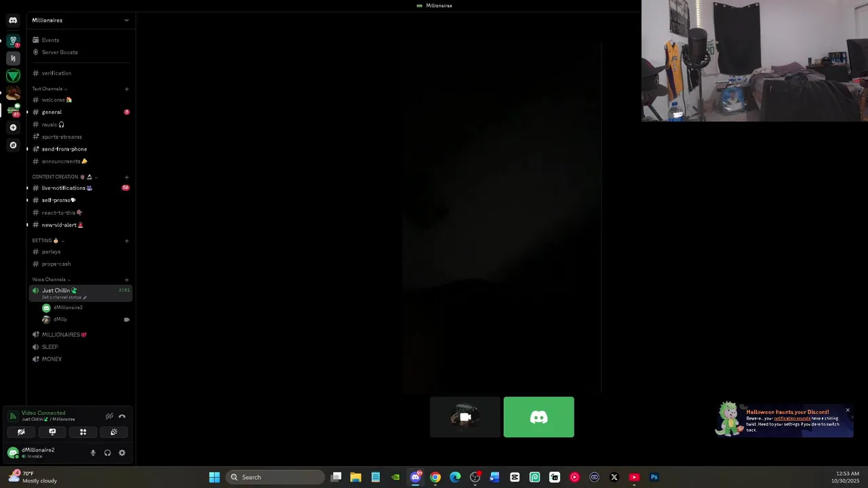Open the weather widget showing 70°F
868x488 pixels.
[33, 477]
